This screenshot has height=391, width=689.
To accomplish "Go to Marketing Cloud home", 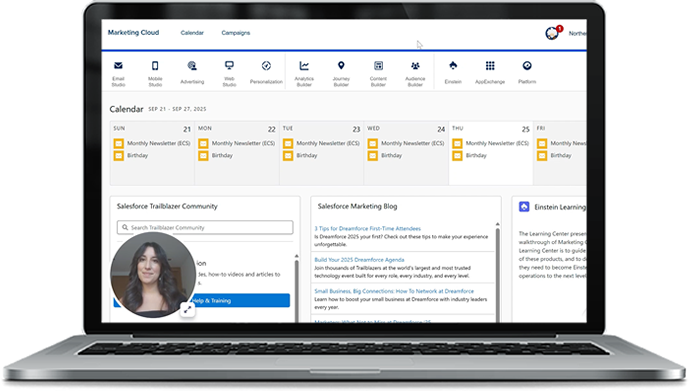I will tap(134, 33).
